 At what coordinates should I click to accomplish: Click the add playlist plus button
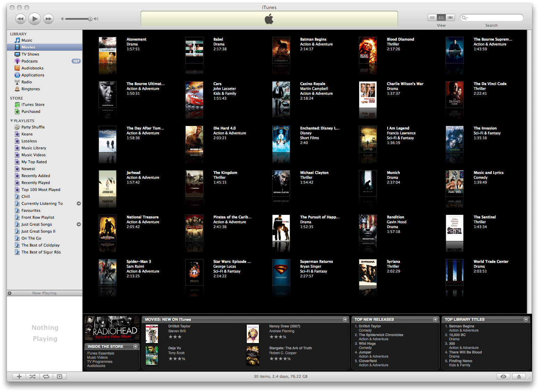[x=19, y=376]
